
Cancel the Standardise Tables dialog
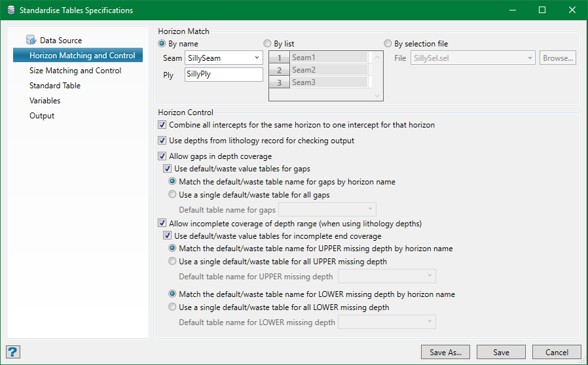point(557,353)
